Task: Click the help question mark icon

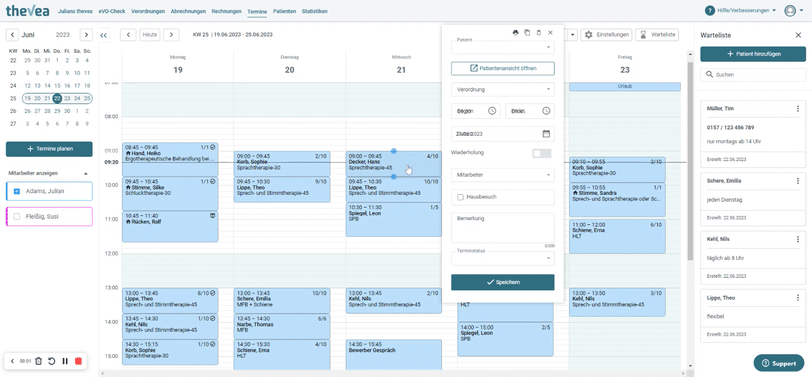Action: [709, 10]
